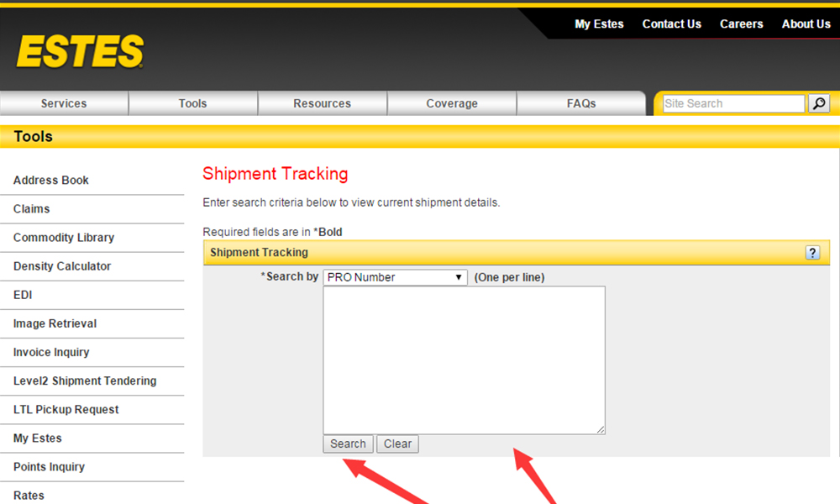Open Rates in the sidebar
The image size is (840, 504).
tap(29, 496)
